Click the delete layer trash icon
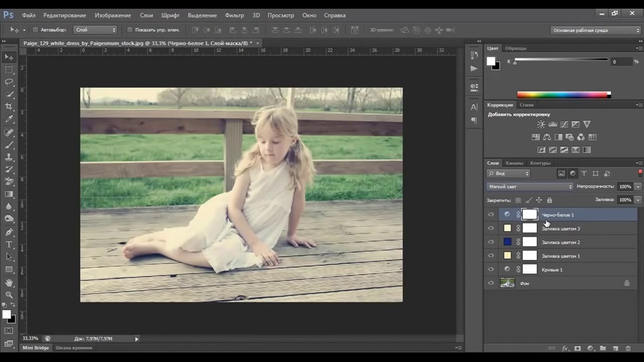Image resolution: width=644 pixels, height=362 pixels. (628, 348)
